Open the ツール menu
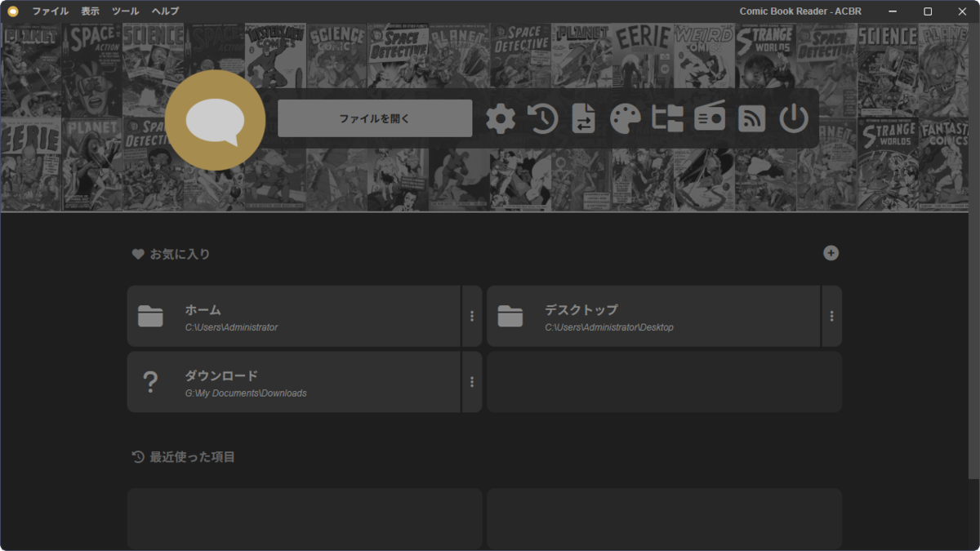Screen dimensions: 980x551 tap(126, 11)
